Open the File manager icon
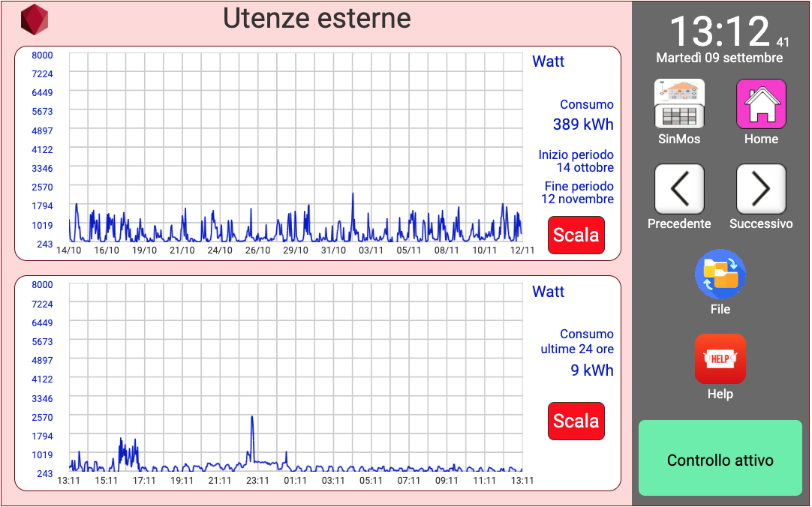The height and width of the screenshot is (507, 812). (x=720, y=274)
